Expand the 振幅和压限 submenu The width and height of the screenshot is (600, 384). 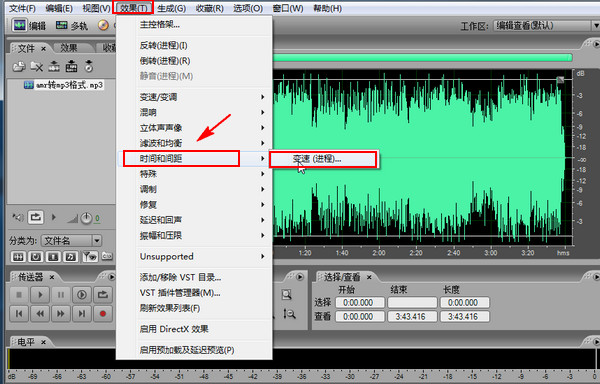click(194, 235)
